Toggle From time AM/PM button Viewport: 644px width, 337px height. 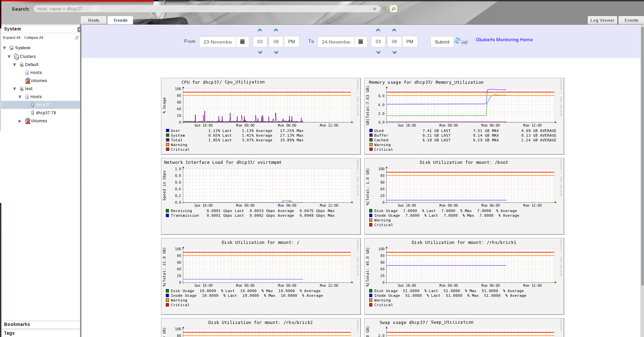[x=292, y=42]
